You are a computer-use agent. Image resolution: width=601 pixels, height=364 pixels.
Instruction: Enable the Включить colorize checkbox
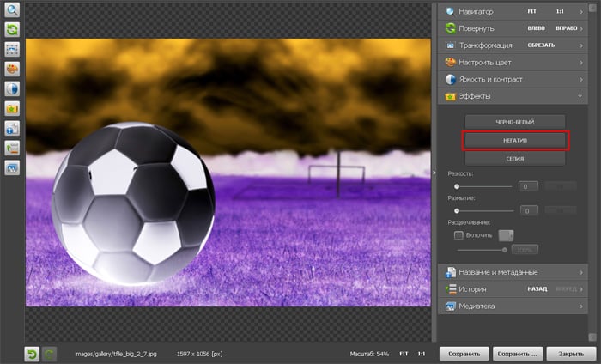(x=458, y=234)
